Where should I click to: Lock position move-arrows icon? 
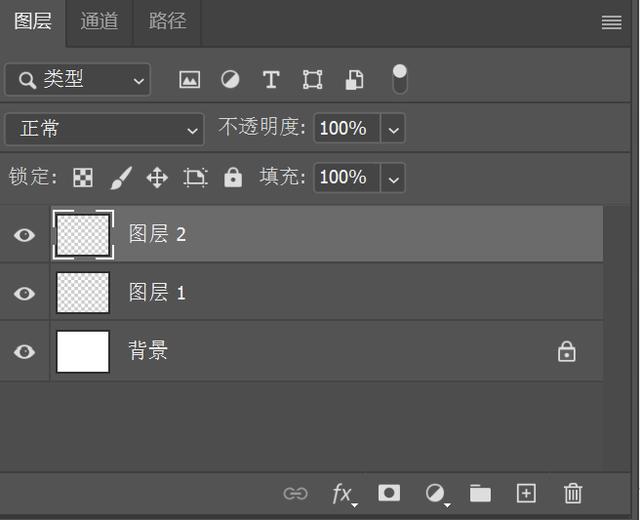click(x=157, y=178)
